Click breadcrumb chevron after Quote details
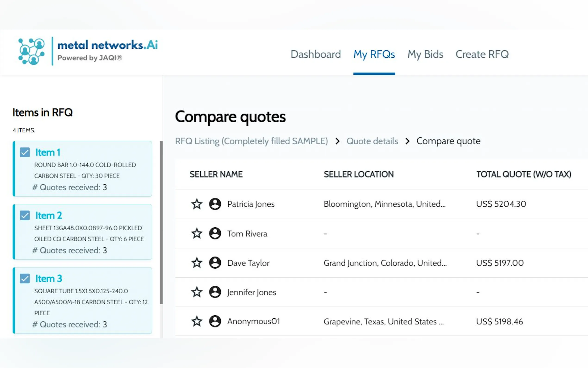The width and height of the screenshot is (588, 368). pyautogui.click(x=407, y=141)
